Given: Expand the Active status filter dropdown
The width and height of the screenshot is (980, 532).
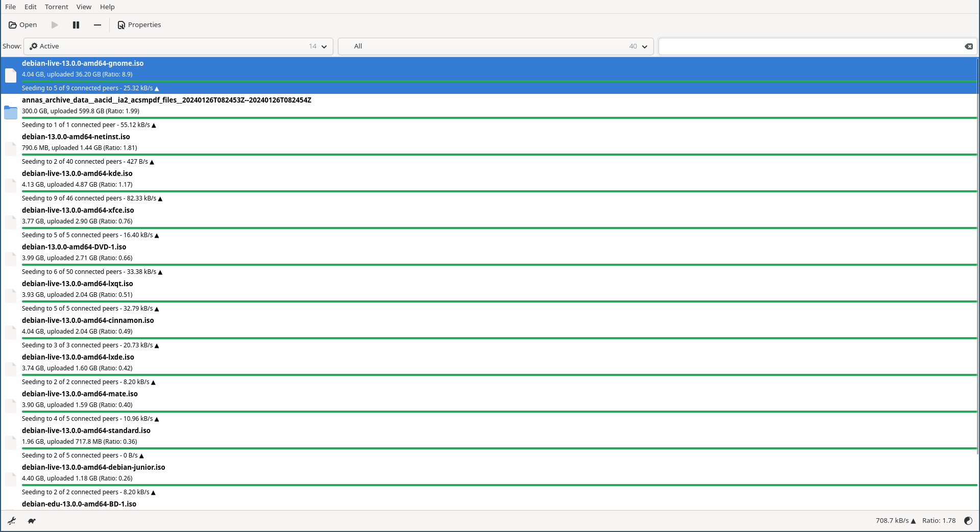Looking at the screenshot, I should click(x=178, y=46).
